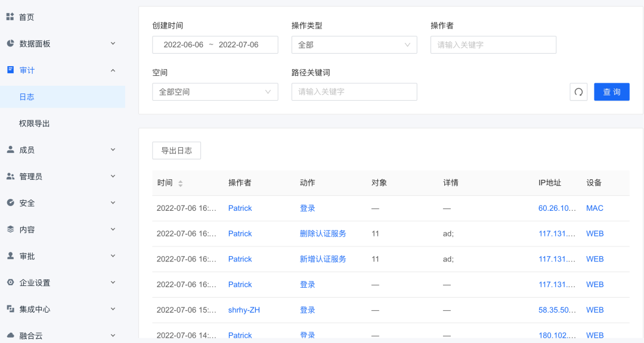Click the 对象 column header
The width and height of the screenshot is (644, 343).
pos(379,183)
